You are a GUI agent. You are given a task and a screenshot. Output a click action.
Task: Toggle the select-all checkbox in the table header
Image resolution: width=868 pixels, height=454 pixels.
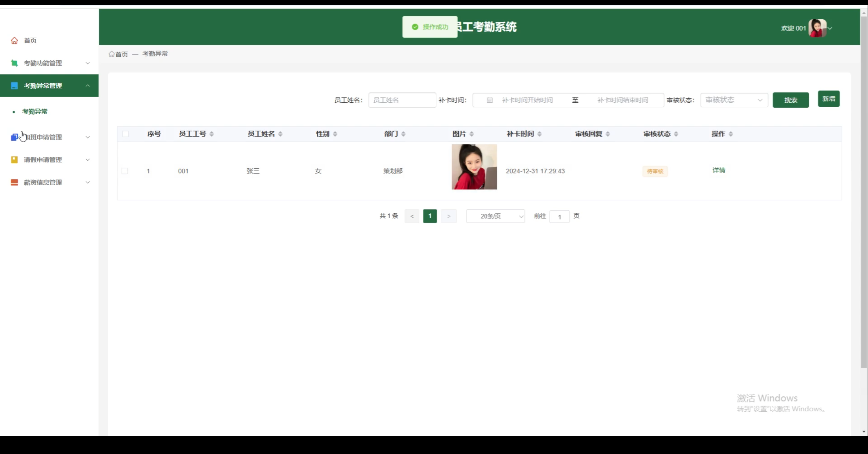(125, 134)
